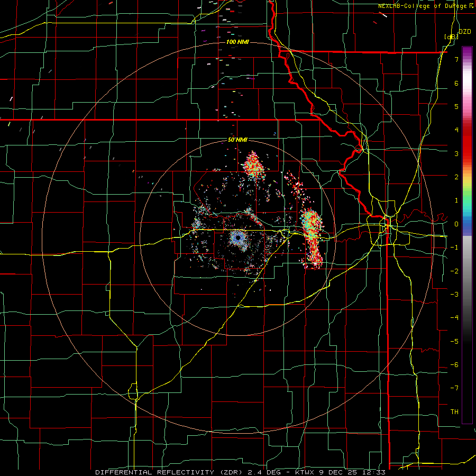This screenshot has width=476, height=476.
Task: Click the ZDR color scale bar
Action: [467, 235]
